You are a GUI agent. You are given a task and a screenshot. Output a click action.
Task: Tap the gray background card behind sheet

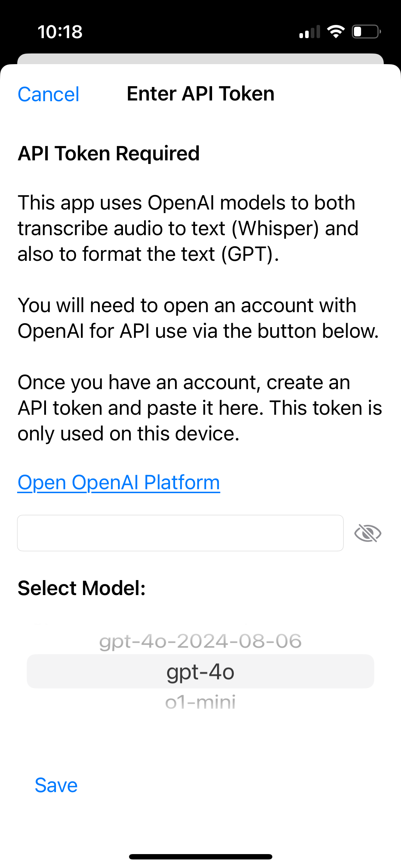(x=200, y=58)
